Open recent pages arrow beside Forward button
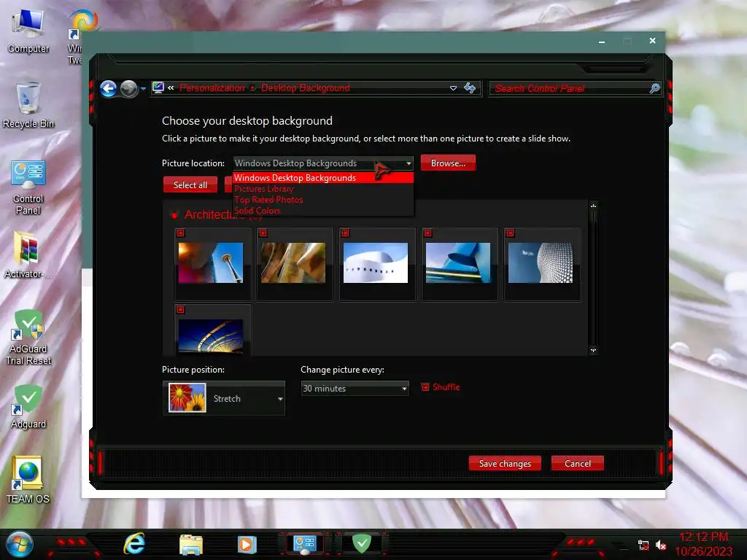The image size is (747, 560). (x=144, y=88)
